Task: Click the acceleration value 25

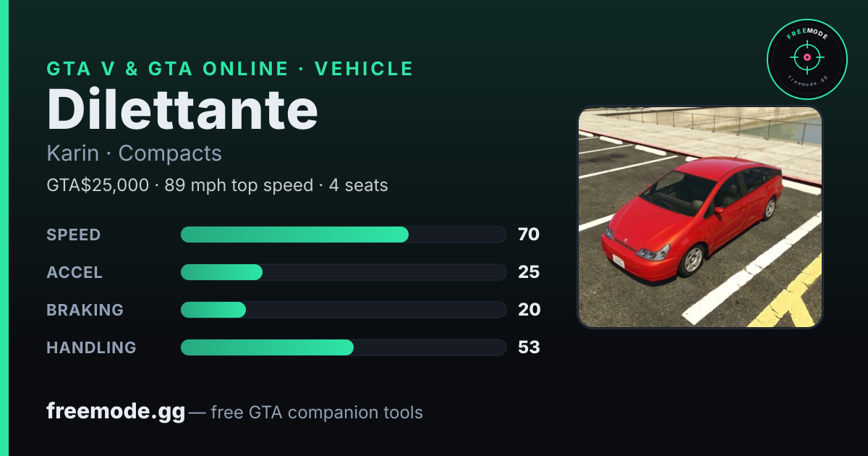Action: coord(529,272)
